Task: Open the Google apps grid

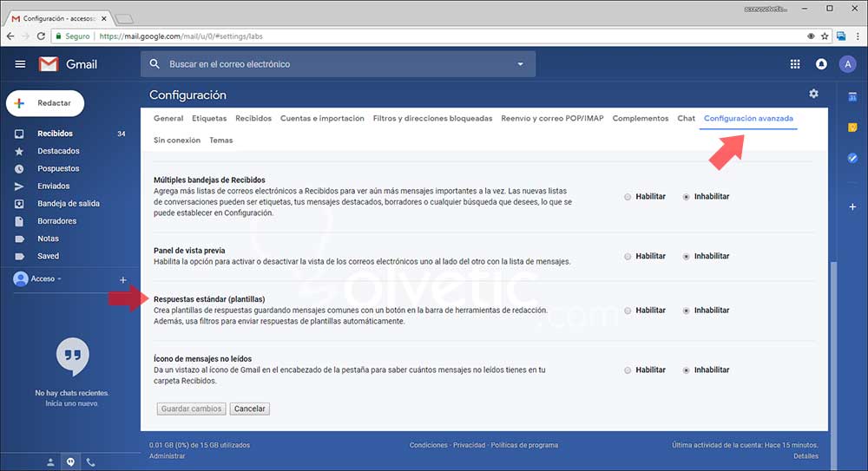Action: point(795,64)
